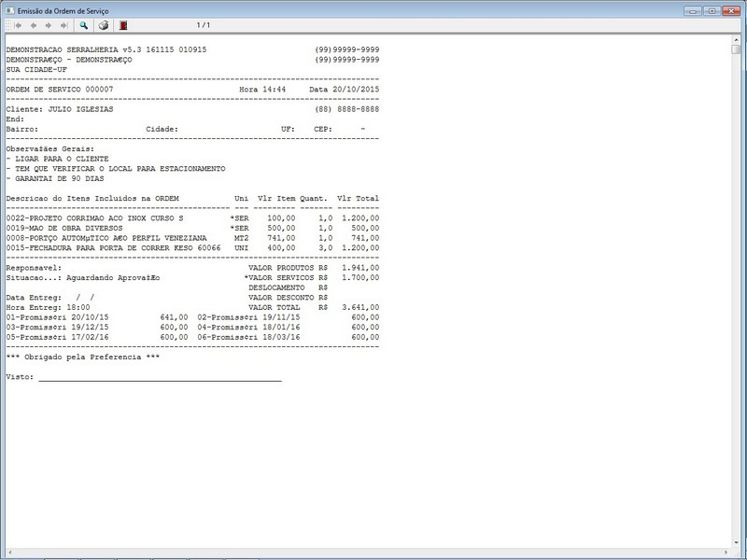Click the 'Hora Entreg: 18:00' text
This screenshot has height=560, width=747.
tap(48, 308)
